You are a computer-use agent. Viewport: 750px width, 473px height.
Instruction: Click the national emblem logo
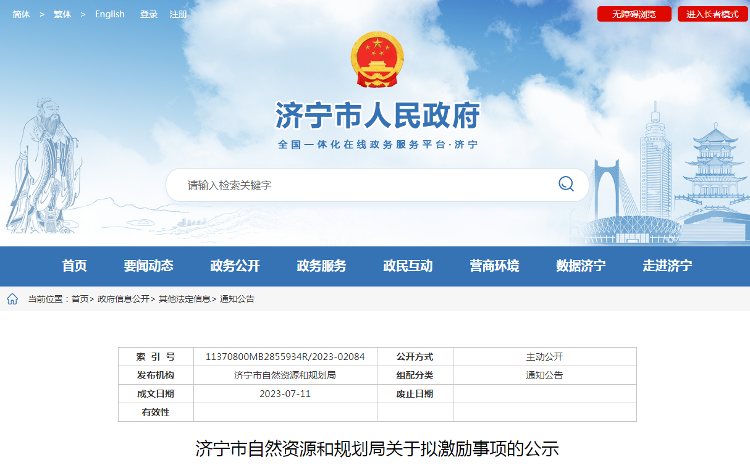(377, 60)
